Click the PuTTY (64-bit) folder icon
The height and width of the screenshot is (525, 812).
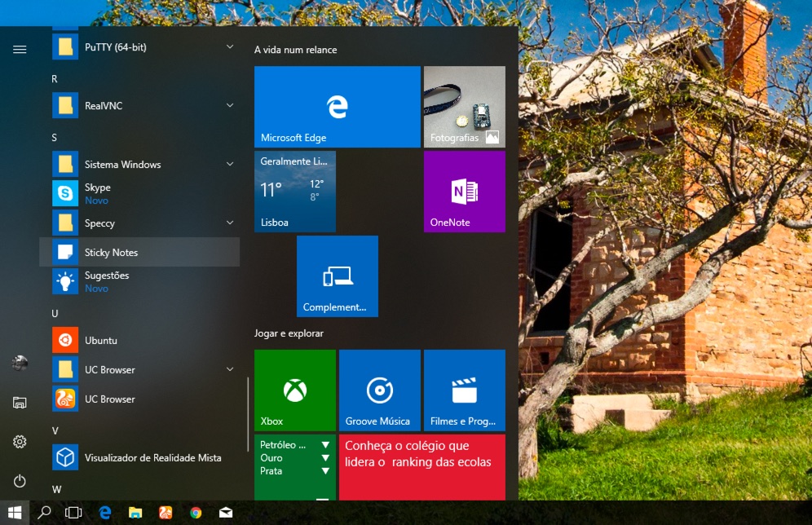pos(65,46)
